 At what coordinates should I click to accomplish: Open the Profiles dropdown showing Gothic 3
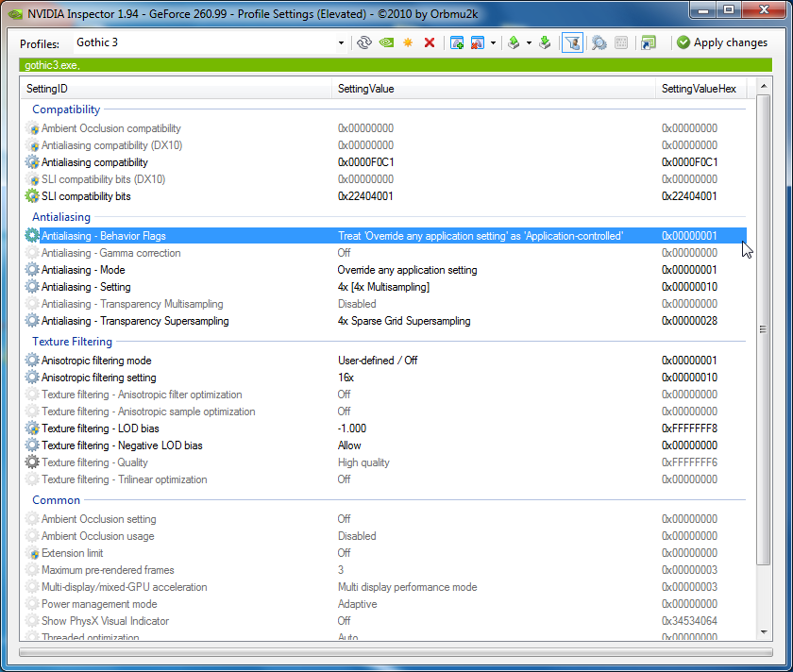210,42
